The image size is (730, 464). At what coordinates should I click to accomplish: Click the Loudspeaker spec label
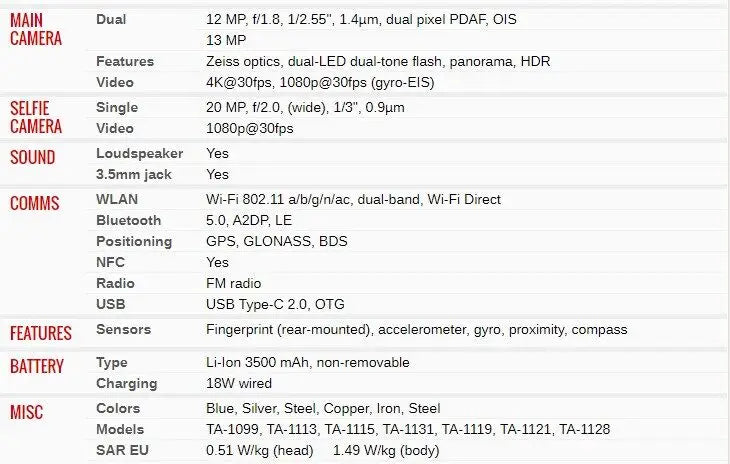tap(139, 154)
